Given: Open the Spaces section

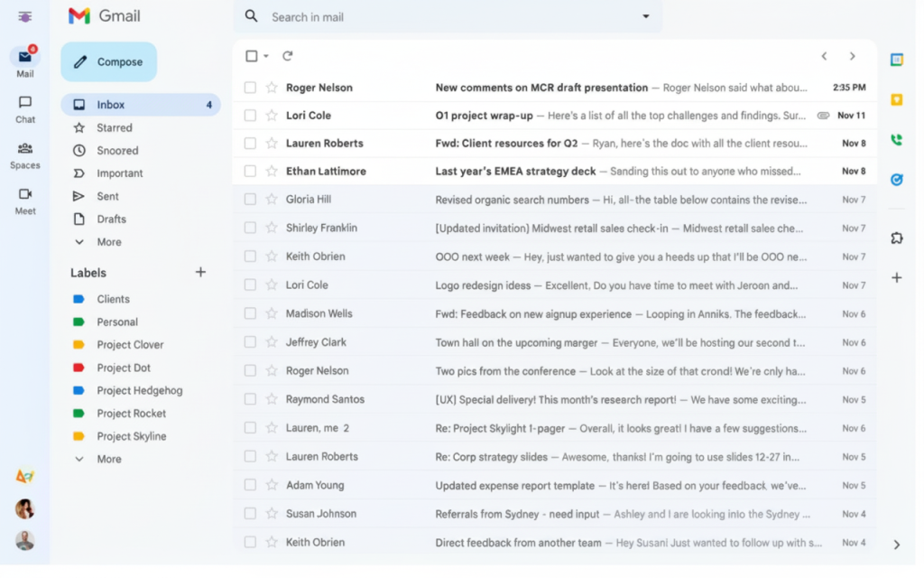Looking at the screenshot, I should click(24, 152).
